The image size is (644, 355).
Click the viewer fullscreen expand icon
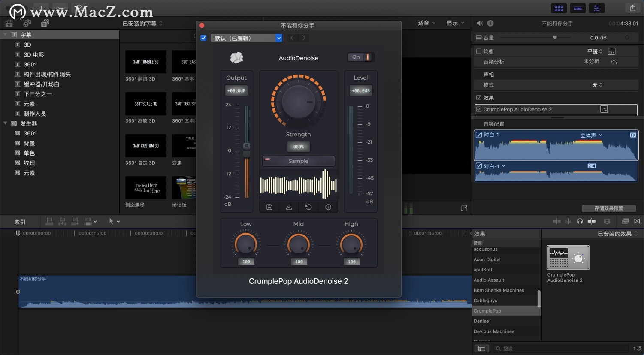tap(464, 208)
